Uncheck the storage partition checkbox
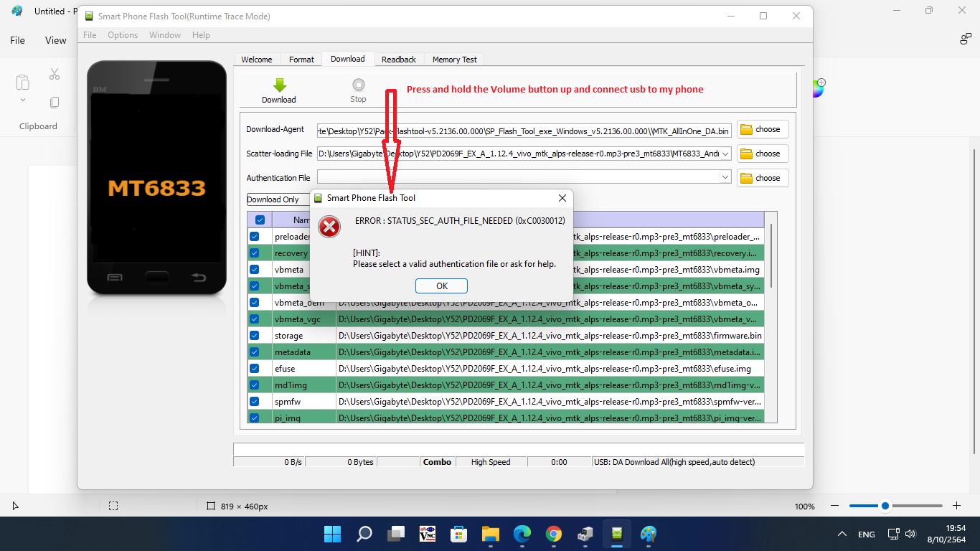 pyautogui.click(x=254, y=335)
